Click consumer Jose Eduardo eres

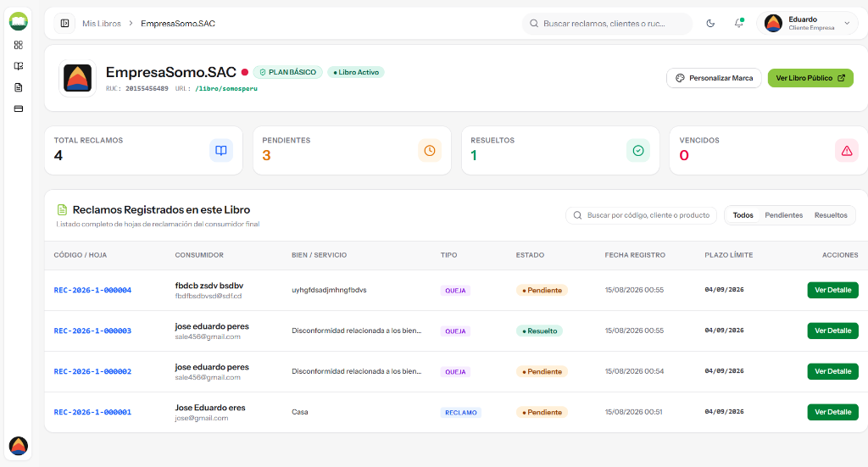[x=210, y=408]
